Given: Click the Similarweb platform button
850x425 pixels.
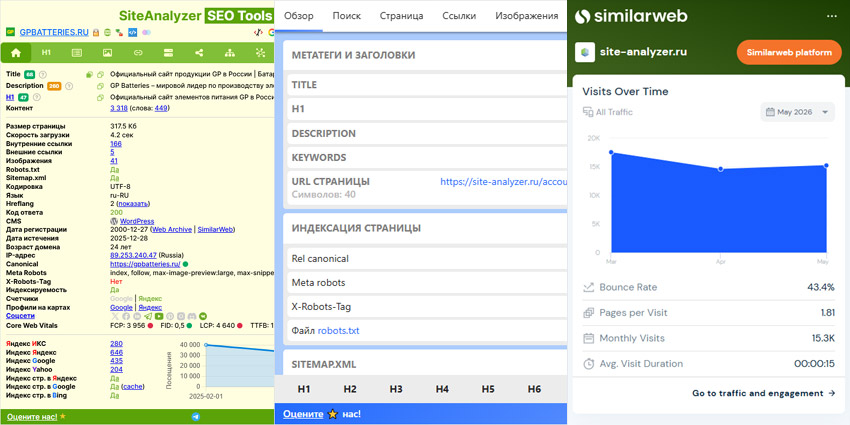Looking at the screenshot, I should [789, 53].
